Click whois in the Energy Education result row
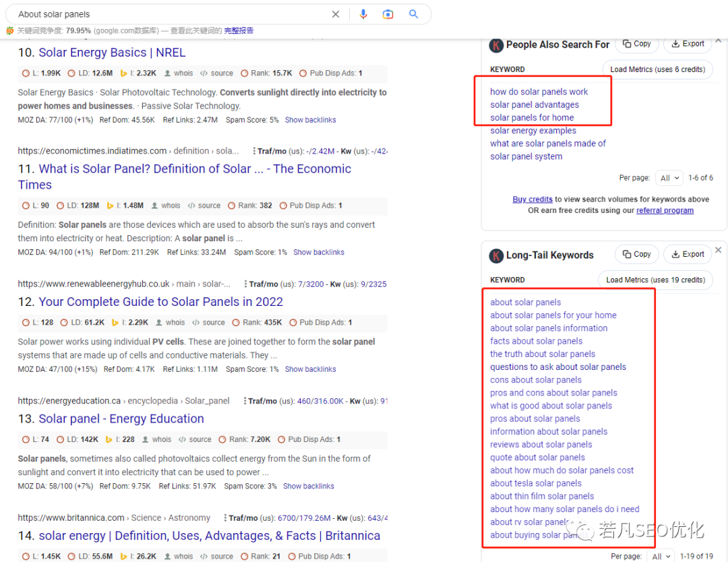The height and width of the screenshot is (562, 728). click(x=157, y=439)
